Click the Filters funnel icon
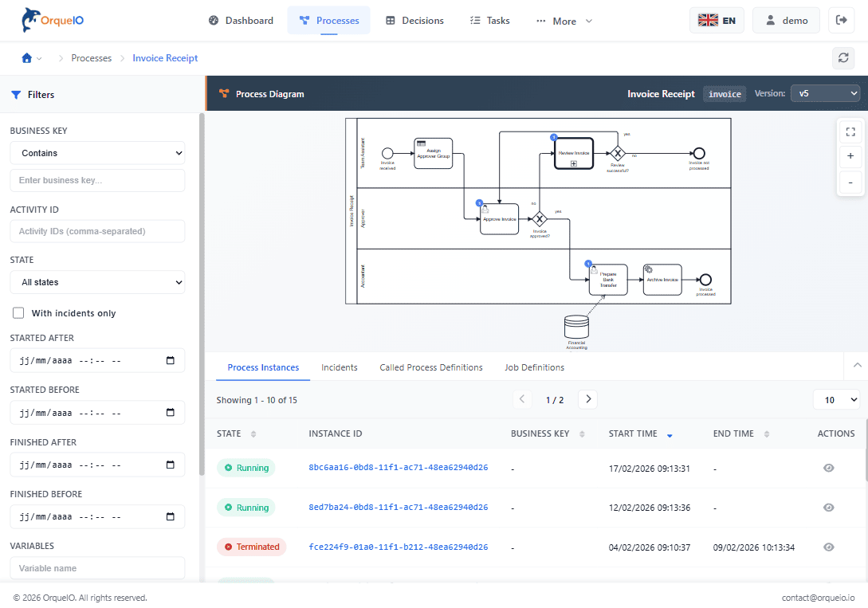Viewport: 868px width, 608px height. tap(16, 95)
